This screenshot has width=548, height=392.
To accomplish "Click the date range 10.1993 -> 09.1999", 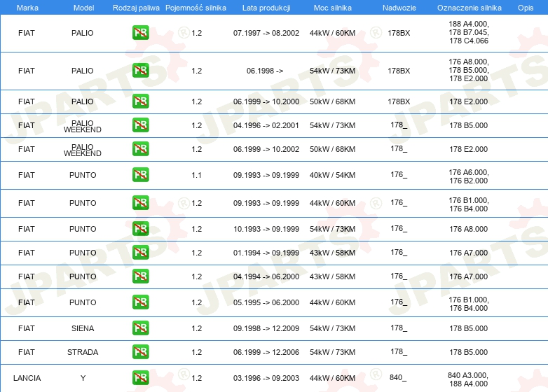I will coord(266,229).
